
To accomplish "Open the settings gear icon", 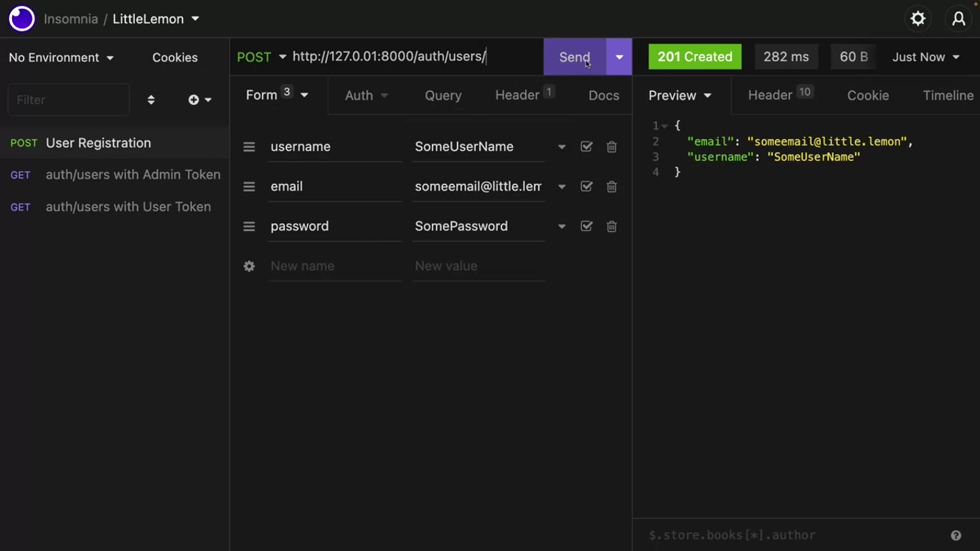I will coord(918,19).
